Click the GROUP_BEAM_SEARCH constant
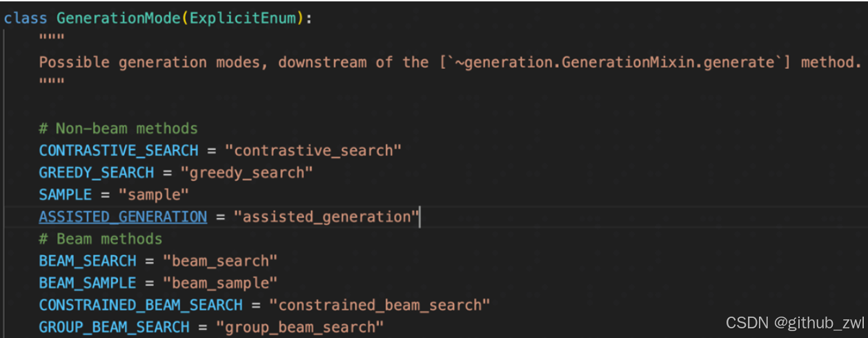The height and width of the screenshot is (338, 868). [114, 327]
